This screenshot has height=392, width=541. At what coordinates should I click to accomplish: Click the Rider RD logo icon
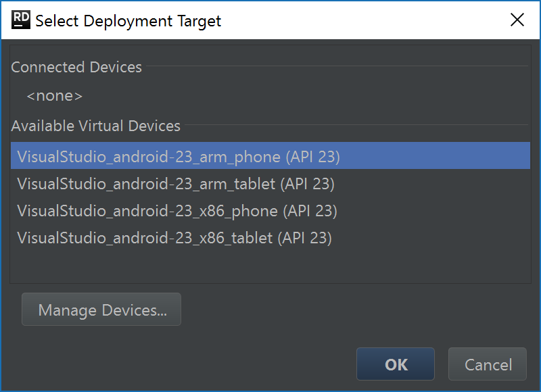tap(21, 20)
